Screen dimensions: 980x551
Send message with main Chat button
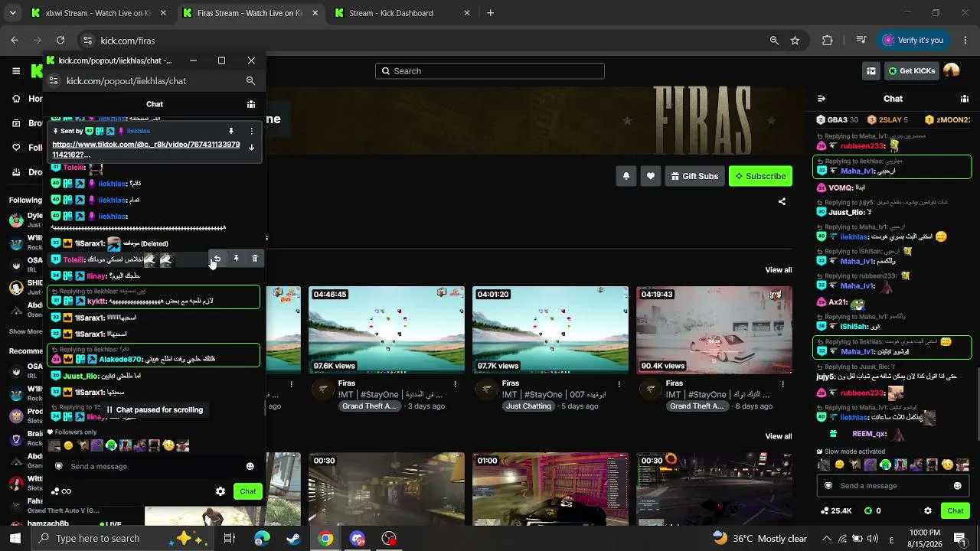point(955,510)
